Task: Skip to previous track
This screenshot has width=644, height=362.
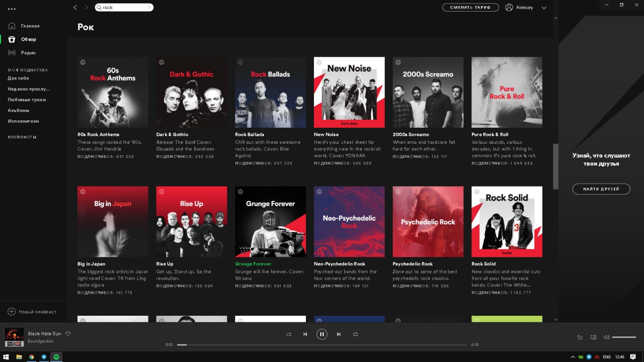Action: pos(305,334)
